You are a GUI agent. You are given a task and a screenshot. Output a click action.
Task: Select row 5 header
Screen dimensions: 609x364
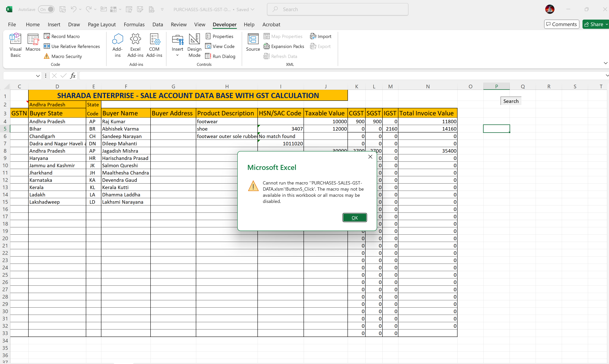pos(5,129)
